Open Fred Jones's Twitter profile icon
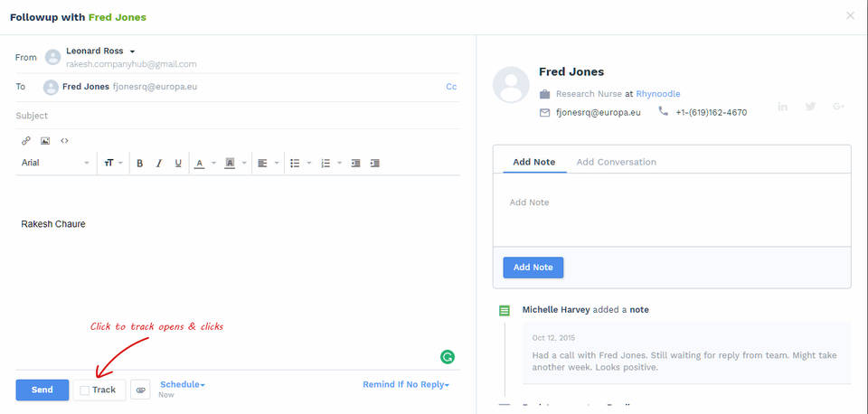Viewport: 868px width, 414px height. point(810,107)
